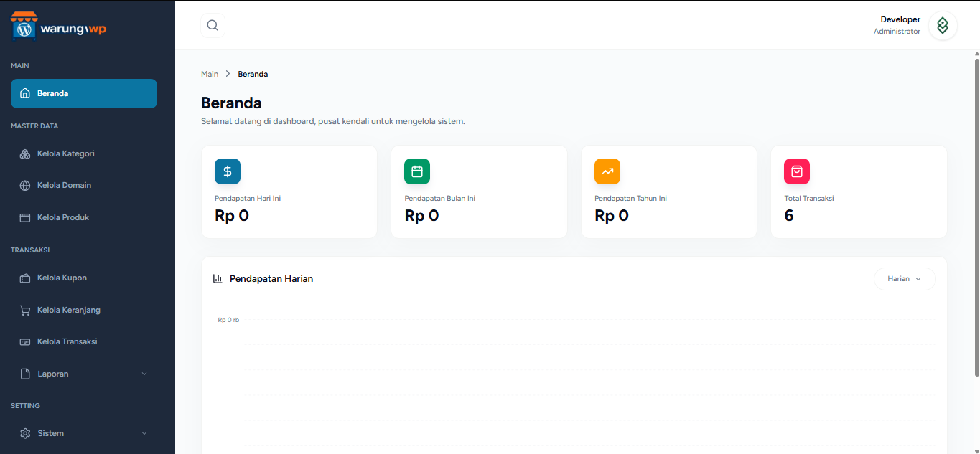Go to Beranda in the sidebar

click(x=83, y=93)
